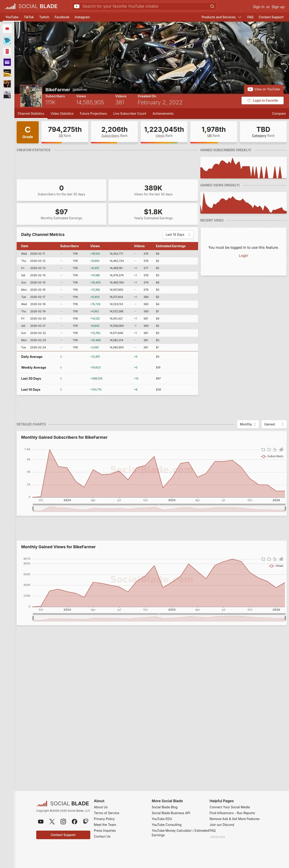Image resolution: width=289 pixels, height=868 pixels.
Task: Expand the Products and Services menu
Action: point(221,17)
